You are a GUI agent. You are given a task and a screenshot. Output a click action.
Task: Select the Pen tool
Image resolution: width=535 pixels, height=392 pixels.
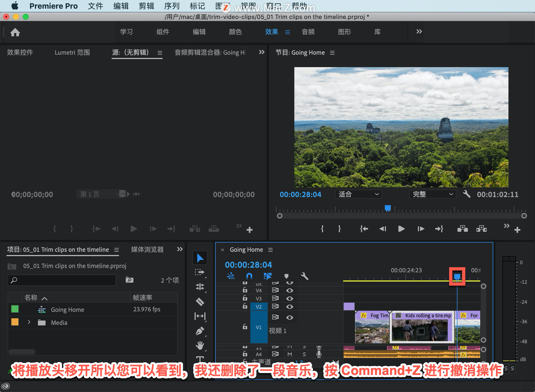point(200,331)
